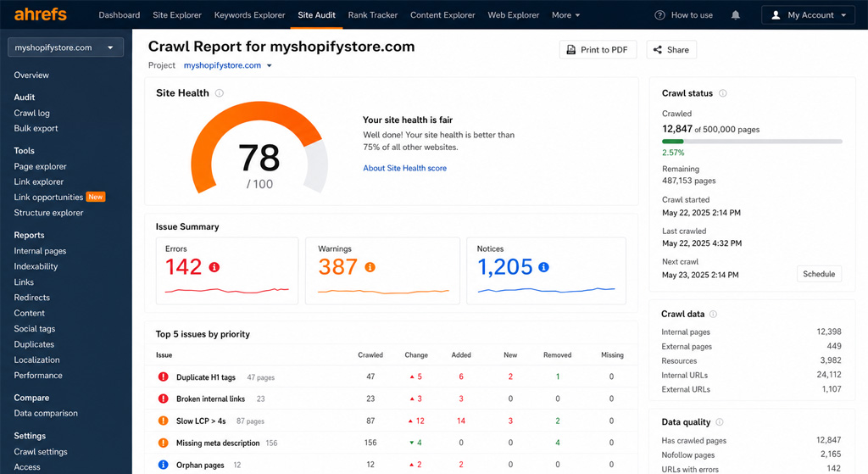This screenshot has width=868, height=474.
Task: Open the Localization report
Action: [x=36, y=360]
